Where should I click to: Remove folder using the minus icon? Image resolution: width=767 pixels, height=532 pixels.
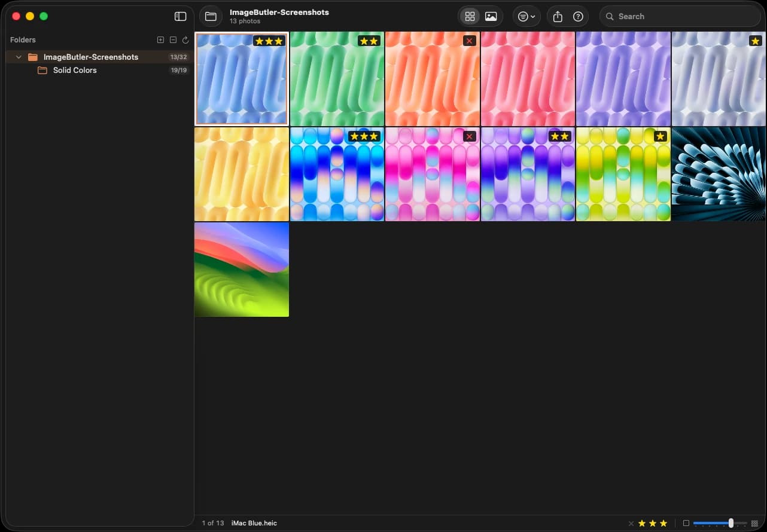tap(173, 40)
